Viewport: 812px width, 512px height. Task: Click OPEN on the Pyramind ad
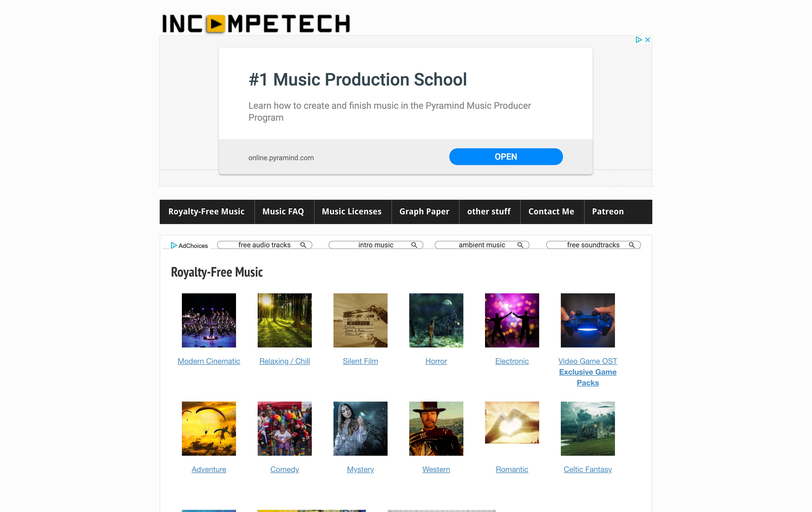[x=506, y=157]
